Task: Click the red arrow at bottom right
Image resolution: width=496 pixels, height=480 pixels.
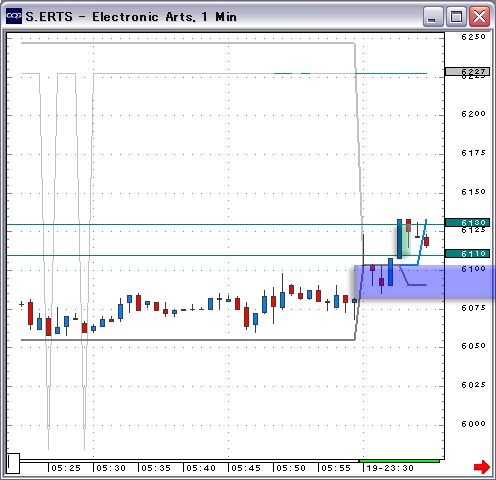Action: click(482, 467)
